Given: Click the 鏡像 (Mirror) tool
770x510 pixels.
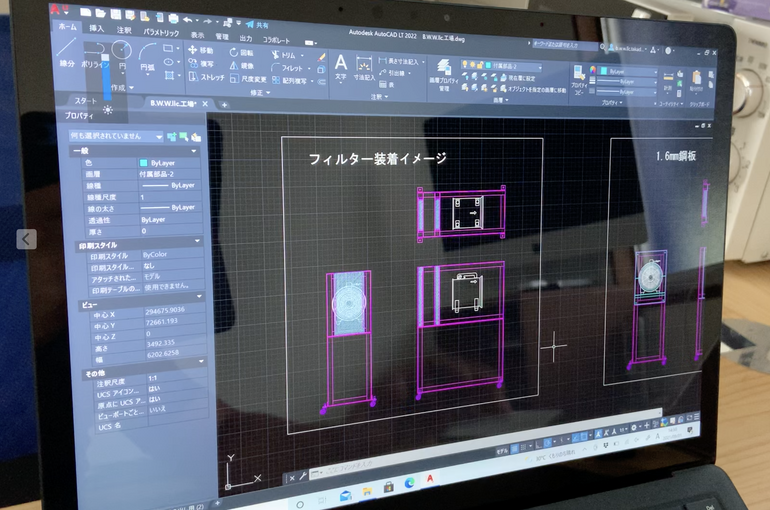Looking at the screenshot, I should [x=241, y=65].
